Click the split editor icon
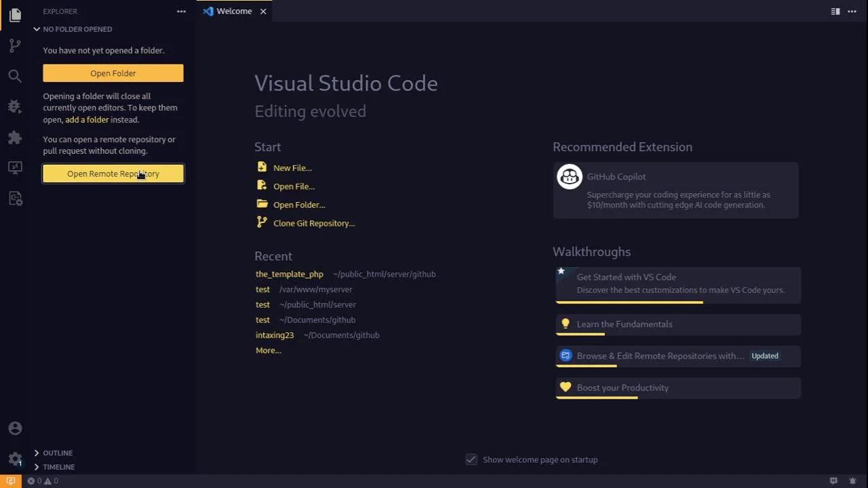868x488 pixels. click(x=835, y=12)
